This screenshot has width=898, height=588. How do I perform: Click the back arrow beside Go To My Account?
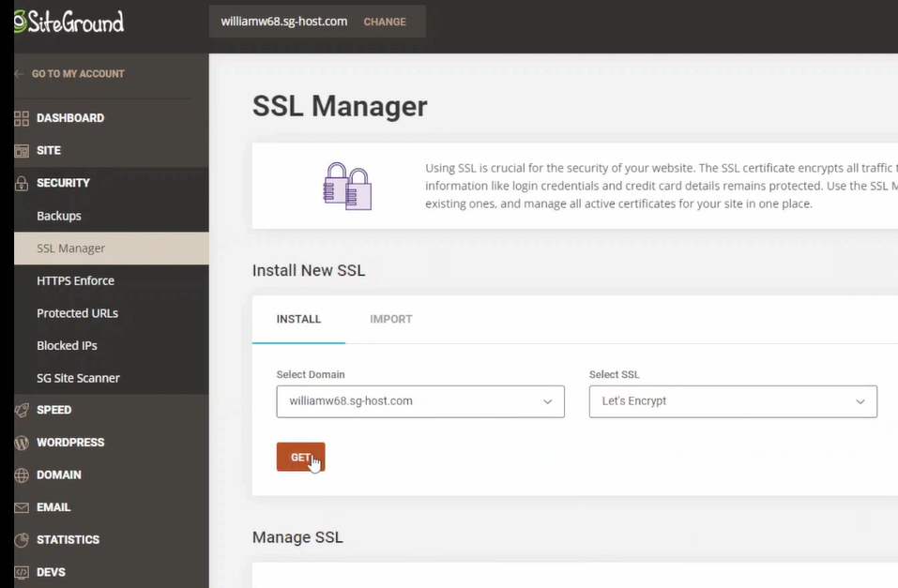click(19, 74)
